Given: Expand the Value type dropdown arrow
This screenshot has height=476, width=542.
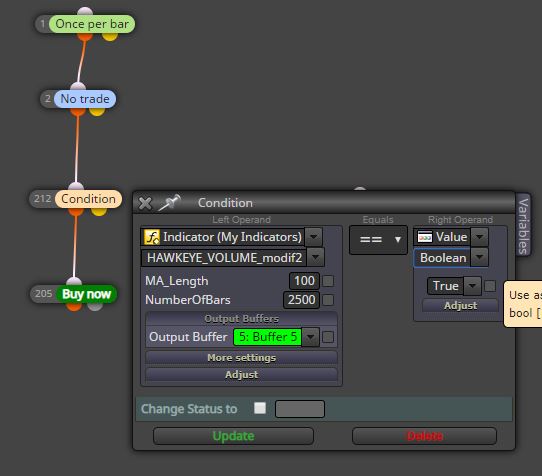Looking at the screenshot, I should coord(479,237).
